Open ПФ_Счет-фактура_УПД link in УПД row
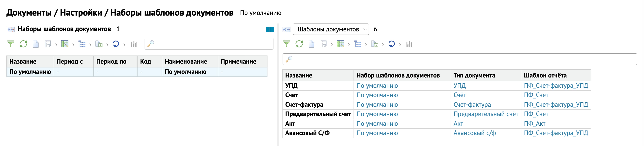The image size is (644, 146). (x=556, y=86)
